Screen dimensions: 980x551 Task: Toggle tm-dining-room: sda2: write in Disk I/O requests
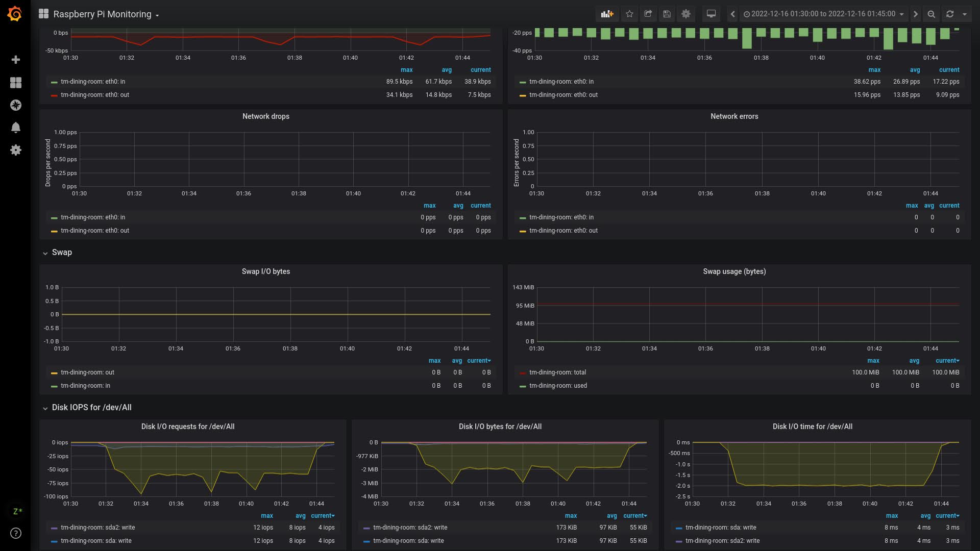[x=97, y=528]
